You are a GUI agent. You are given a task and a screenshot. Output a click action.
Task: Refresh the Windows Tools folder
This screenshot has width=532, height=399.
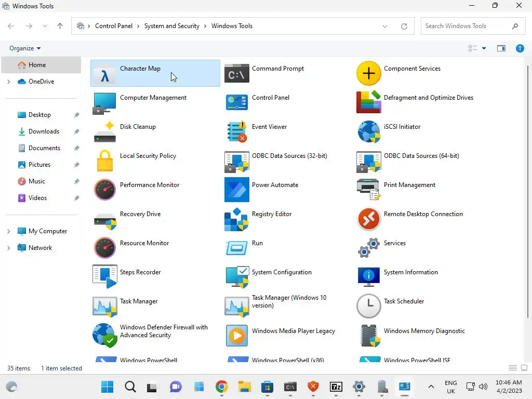point(404,26)
